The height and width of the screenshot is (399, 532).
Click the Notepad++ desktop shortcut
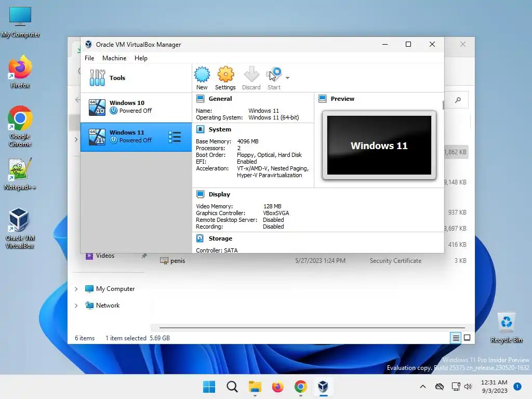(x=20, y=174)
